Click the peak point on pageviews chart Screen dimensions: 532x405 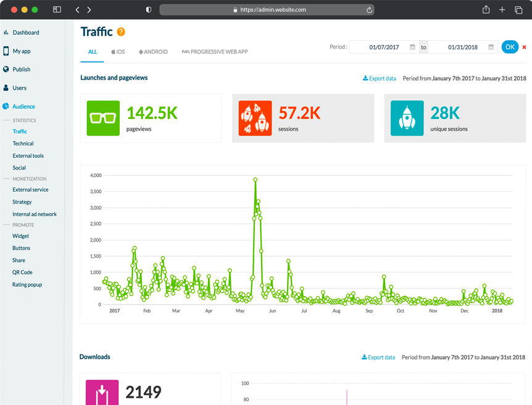[255, 179]
